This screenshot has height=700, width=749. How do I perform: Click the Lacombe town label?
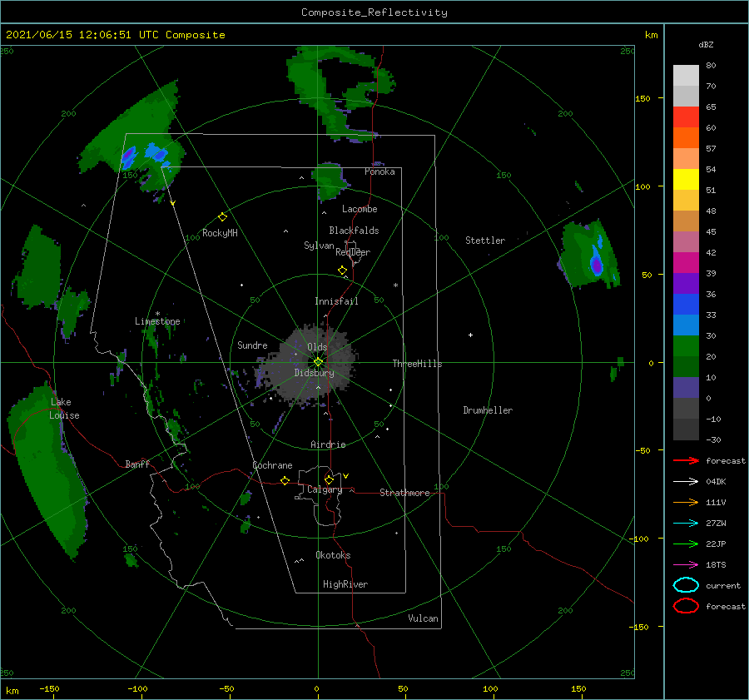point(360,209)
